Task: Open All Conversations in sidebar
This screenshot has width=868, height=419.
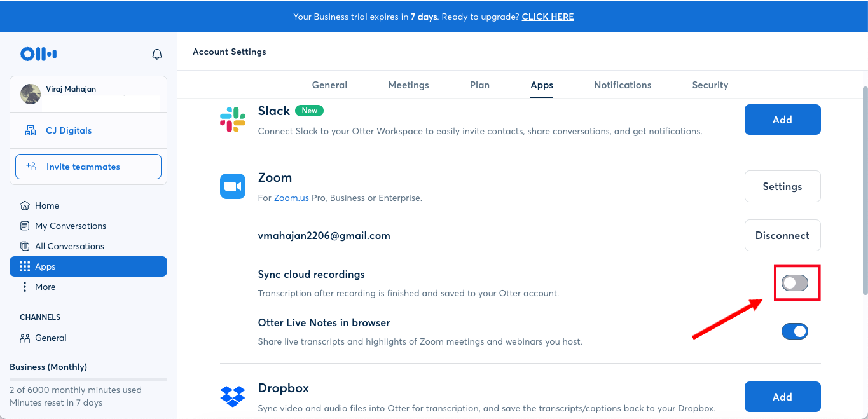Action: (88, 246)
